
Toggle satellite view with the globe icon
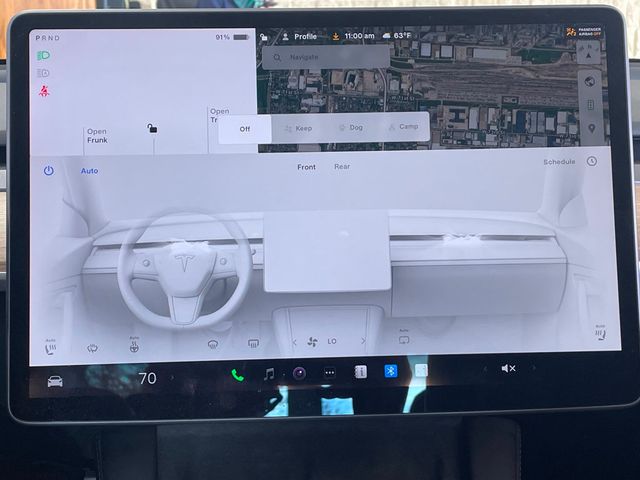coord(589,82)
